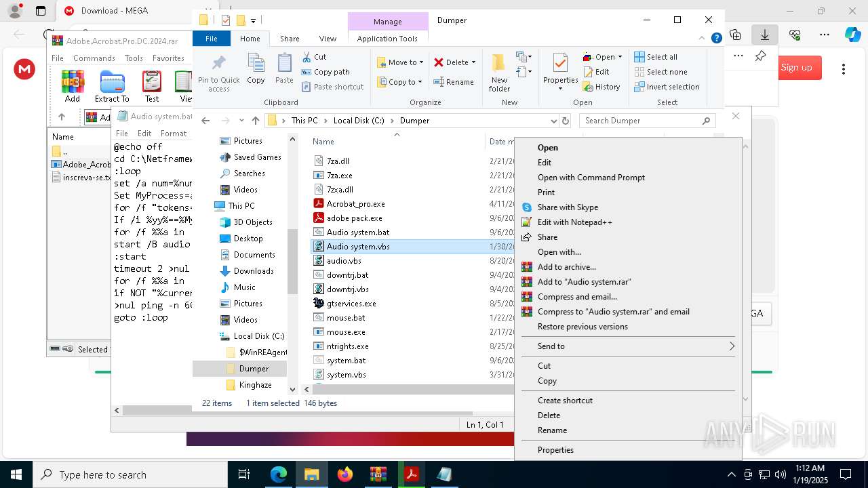
Task: Switch to the View ribbon tab
Action: point(328,39)
